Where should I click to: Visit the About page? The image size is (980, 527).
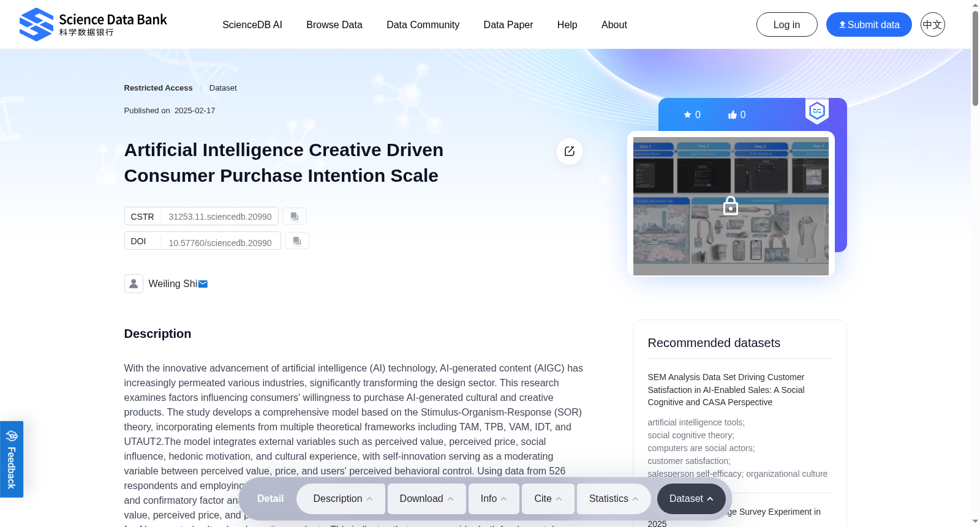[x=614, y=24]
